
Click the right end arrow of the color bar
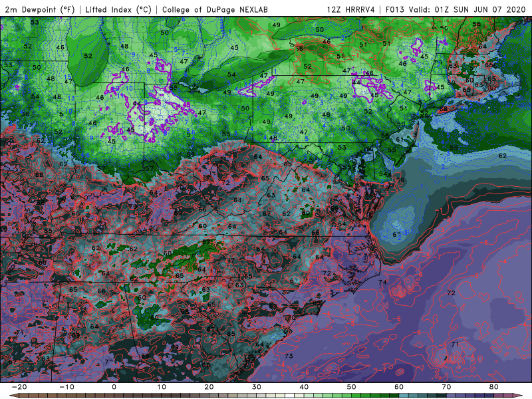519,396
